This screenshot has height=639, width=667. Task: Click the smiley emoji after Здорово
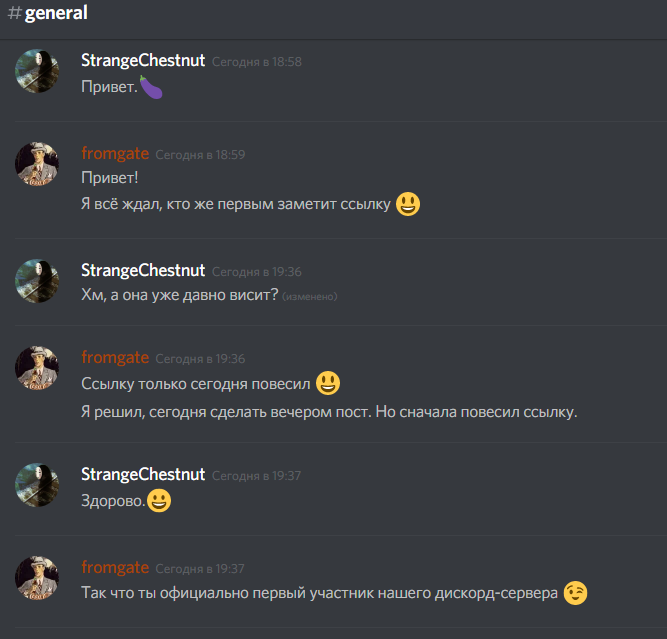[159, 500]
